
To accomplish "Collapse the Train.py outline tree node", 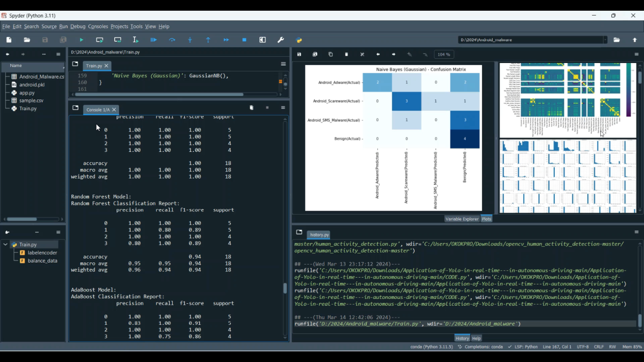I will pos(6,244).
